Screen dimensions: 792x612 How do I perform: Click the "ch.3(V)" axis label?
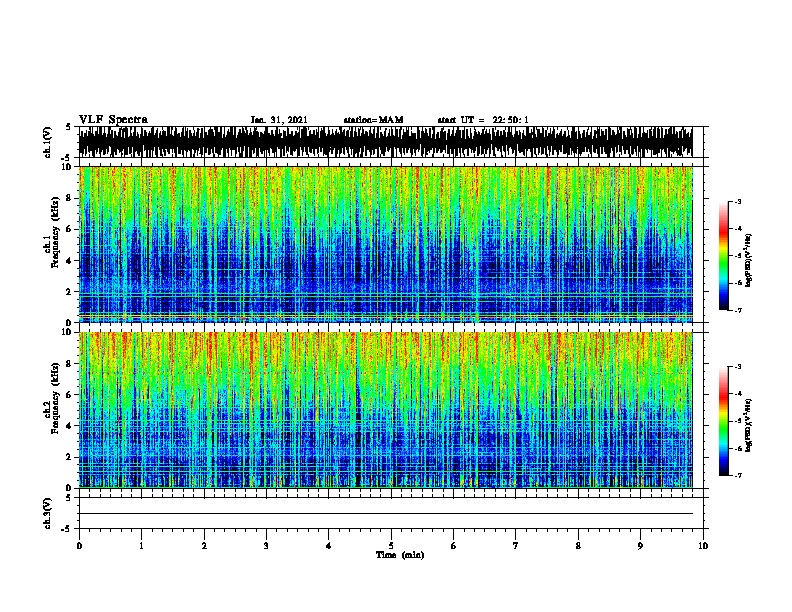tap(48, 513)
